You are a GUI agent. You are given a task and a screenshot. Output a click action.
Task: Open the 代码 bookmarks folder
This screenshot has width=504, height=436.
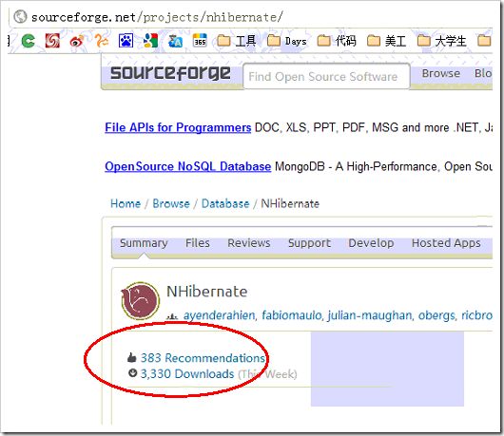click(x=337, y=41)
